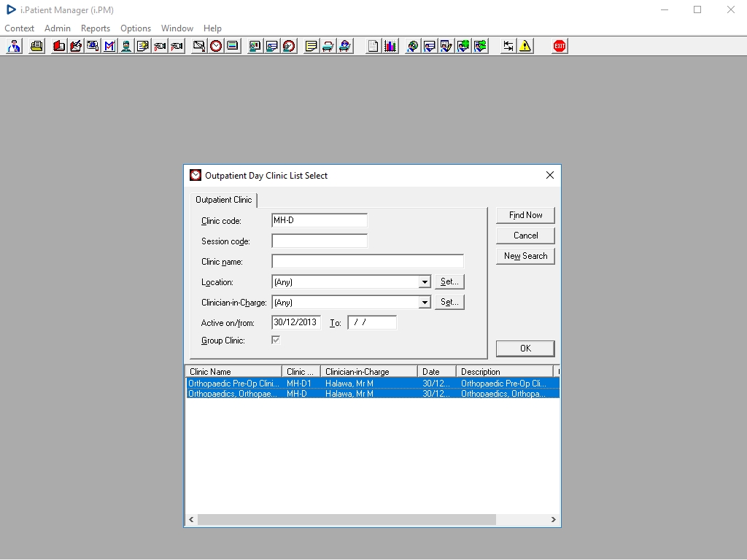Click Set... button beside Clinician-in-Charge
This screenshot has width=747, height=560.
449,302
